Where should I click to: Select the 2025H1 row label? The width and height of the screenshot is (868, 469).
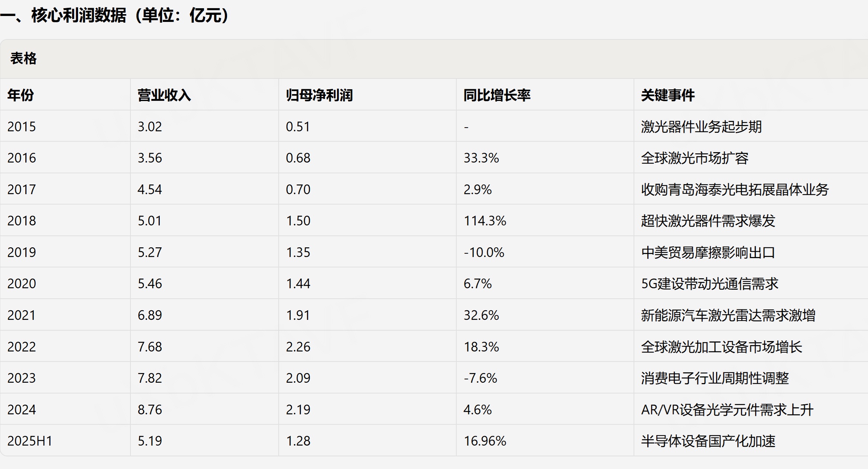click(30, 441)
